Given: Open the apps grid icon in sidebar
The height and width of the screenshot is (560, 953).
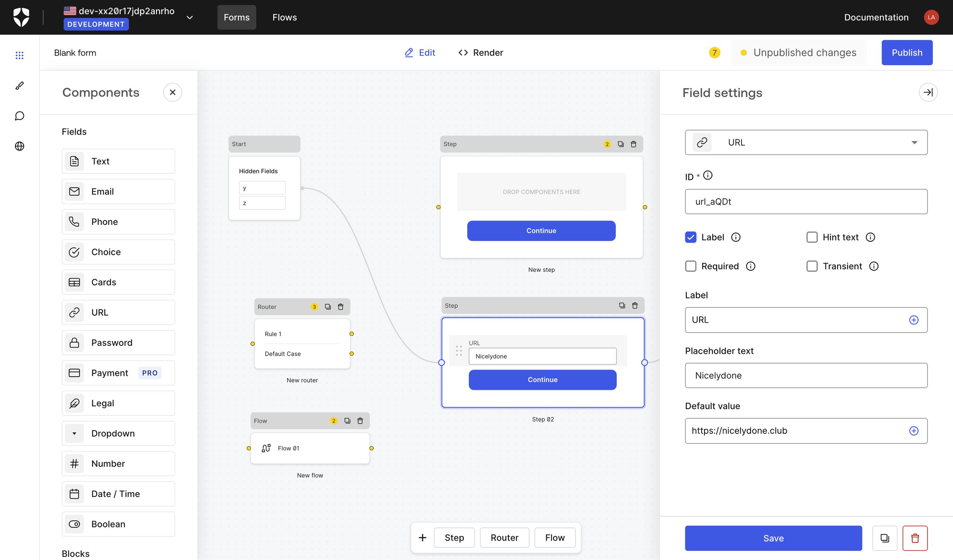Looking at the screenshot, I should pyautogui.click(x=19, y=55).
